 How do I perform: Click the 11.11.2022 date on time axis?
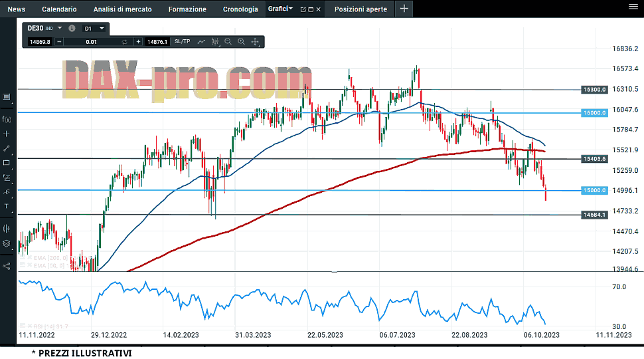pos(37,335)
